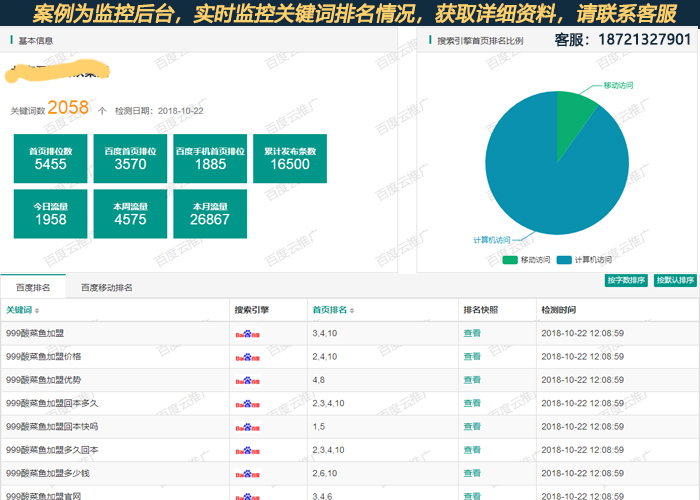Click 搜索引擎 column header
The image size is (700, 500).
252,310
